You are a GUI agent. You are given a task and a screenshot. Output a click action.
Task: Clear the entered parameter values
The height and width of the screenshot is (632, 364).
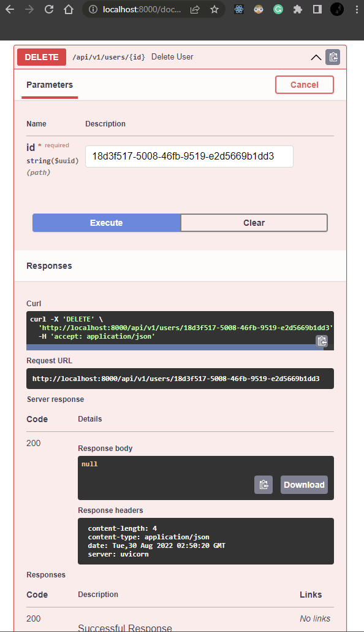click(x=254, y=222)
